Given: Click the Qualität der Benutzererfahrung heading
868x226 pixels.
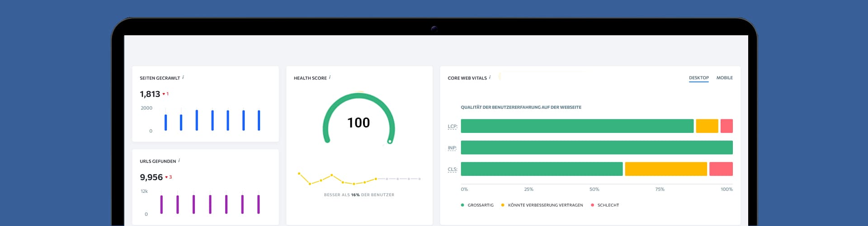Looking at the screenshot, I should point(521,107).
